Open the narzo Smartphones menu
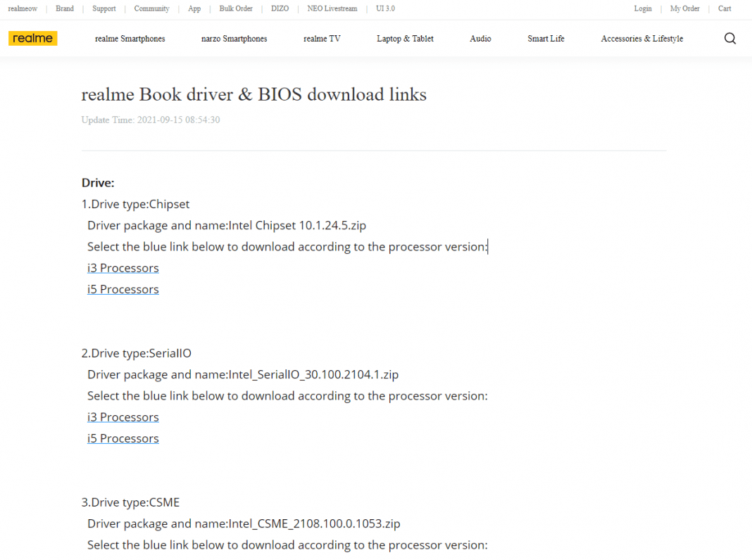Viewport: 752px width, 560px height. point(234,39)
